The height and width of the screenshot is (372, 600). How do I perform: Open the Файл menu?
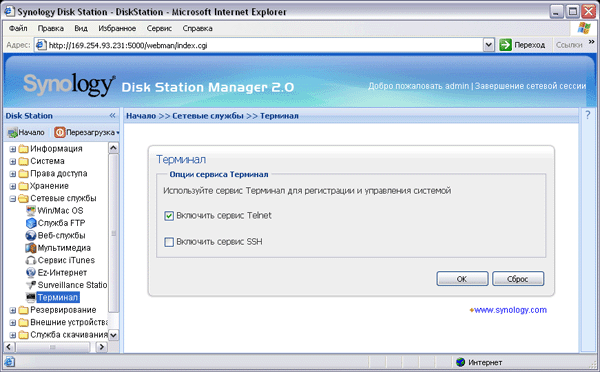(18, 28)
